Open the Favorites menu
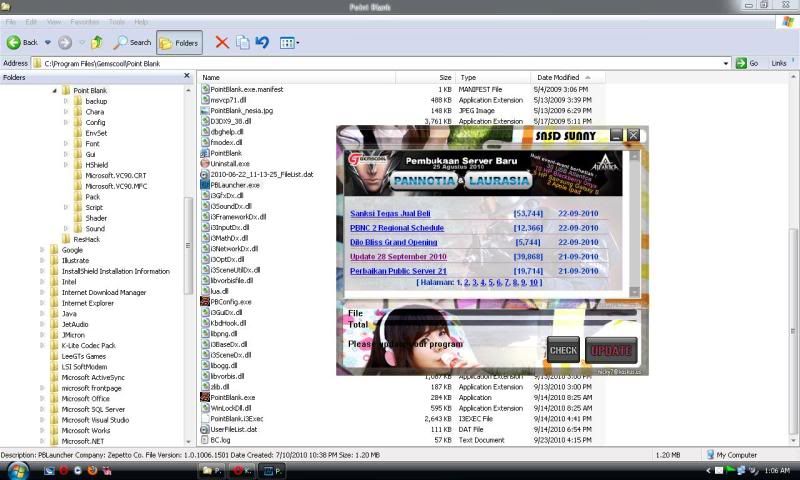 [85, 22]
